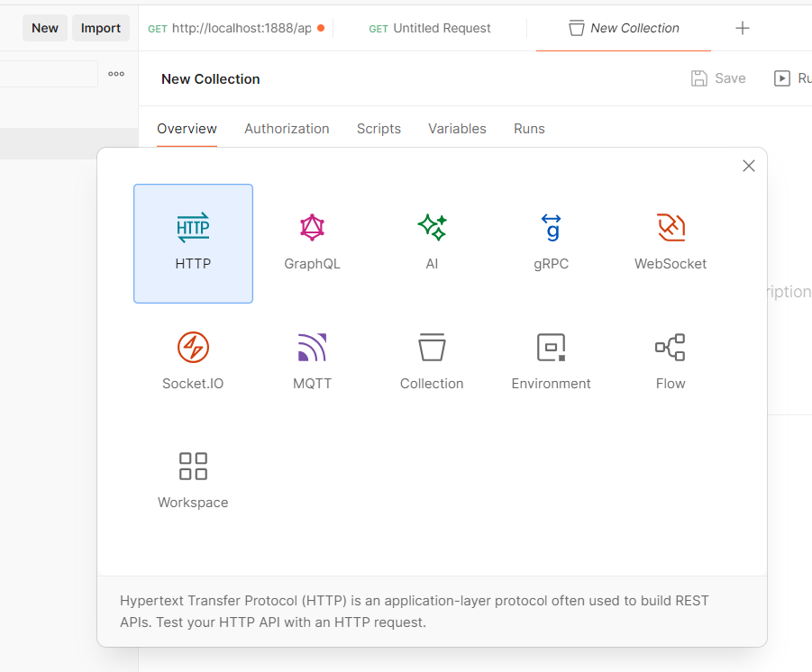Pick the WebSocket request icon
This screenshot has height=672, width=812.
(670, 239)
